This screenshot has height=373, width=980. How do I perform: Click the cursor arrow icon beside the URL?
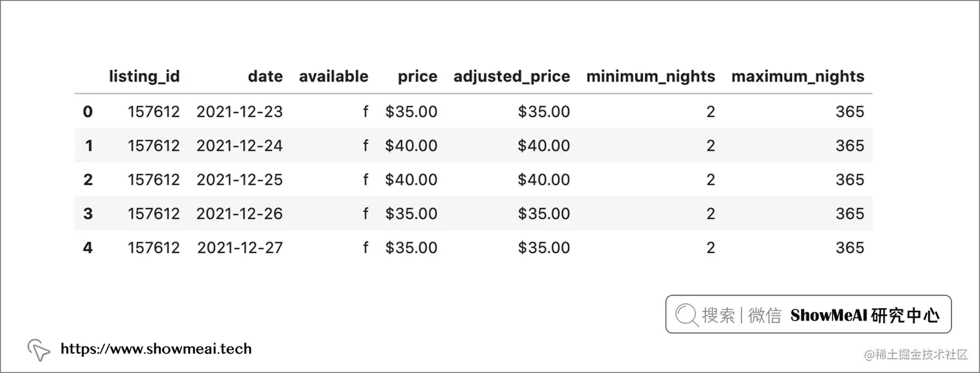[39, 350]
